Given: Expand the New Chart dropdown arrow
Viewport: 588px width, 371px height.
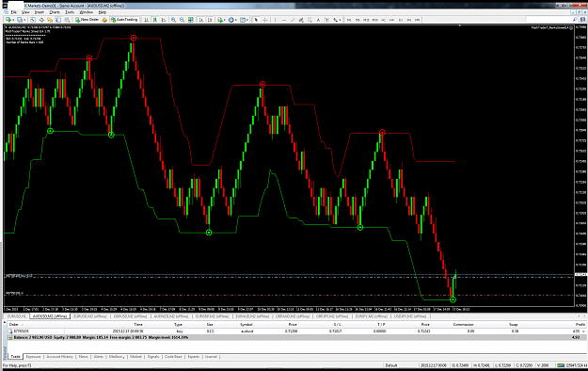Looking at the screenshot, I should [13, 20].
